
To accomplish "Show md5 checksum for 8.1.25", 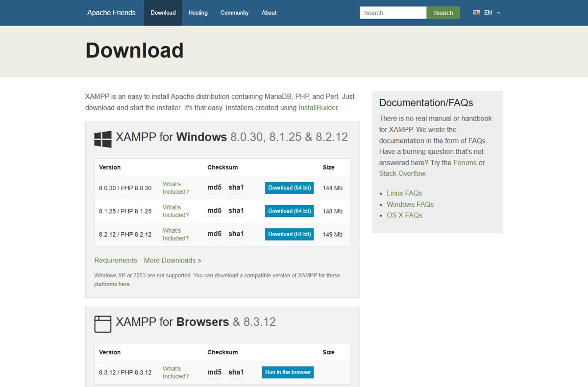I will point(215,211).
